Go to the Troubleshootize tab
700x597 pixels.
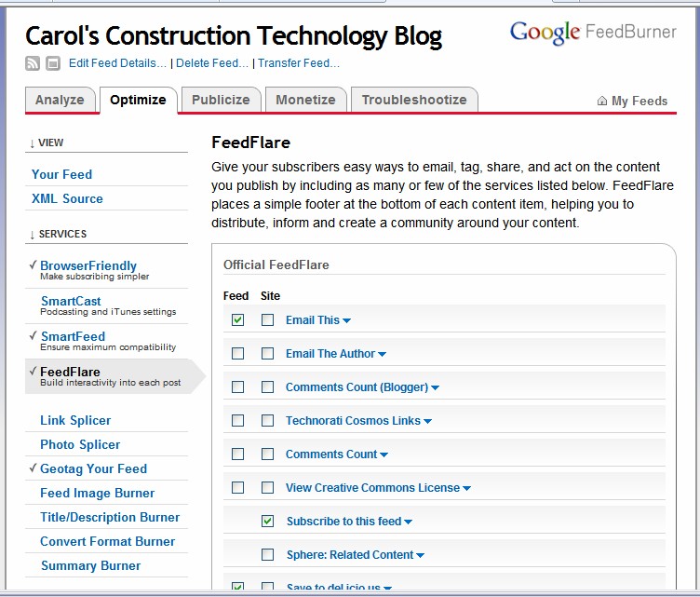pyautogui.click(x=414, y=100)
